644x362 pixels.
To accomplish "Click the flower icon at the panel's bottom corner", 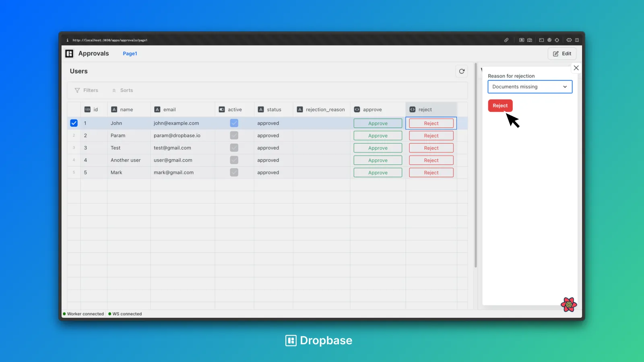I will pyautogui.click(x=568, y=304).
